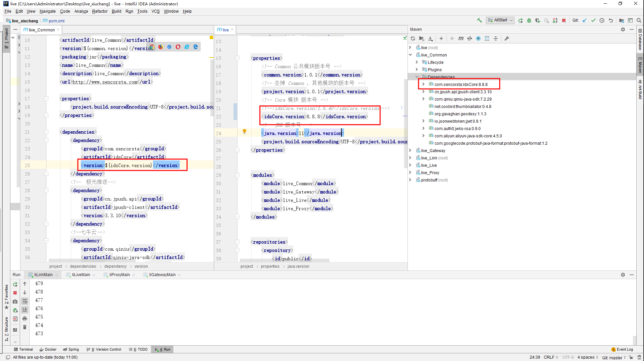Expand live_Gateway node in Maven tree
The height and width of the screenshot is (361, 644).
pos(410,150)
